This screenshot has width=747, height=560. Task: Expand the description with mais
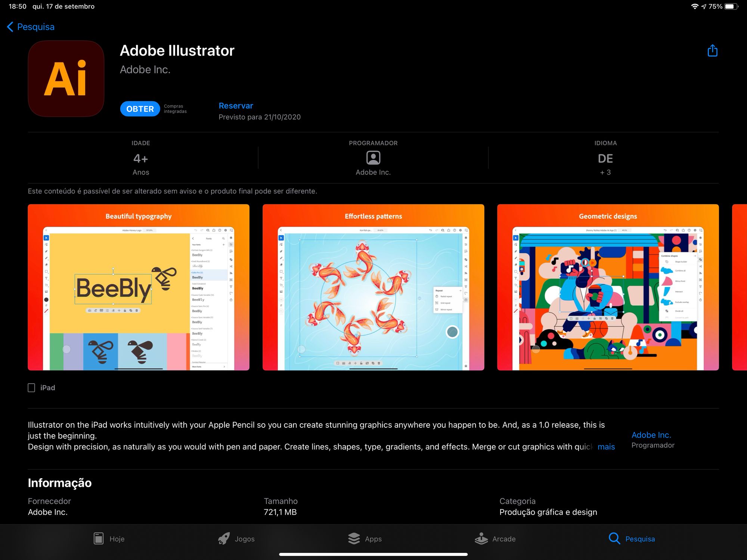606,447
